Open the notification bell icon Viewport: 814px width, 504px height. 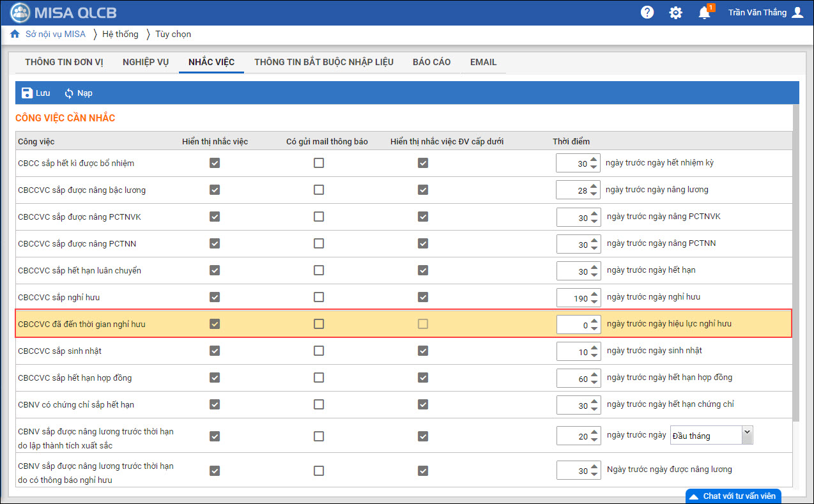click(x=704, y=12)
